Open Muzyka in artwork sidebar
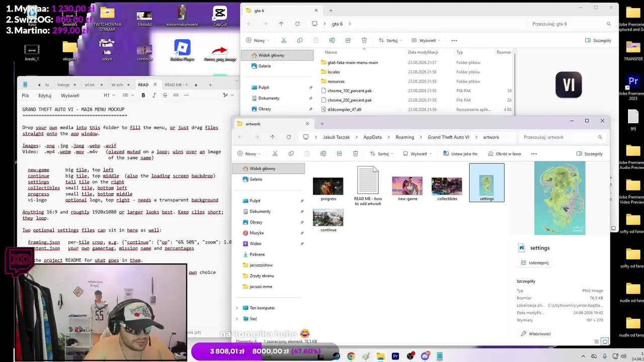The width and height of the screenshot is (644, 362). pos(257,233)
